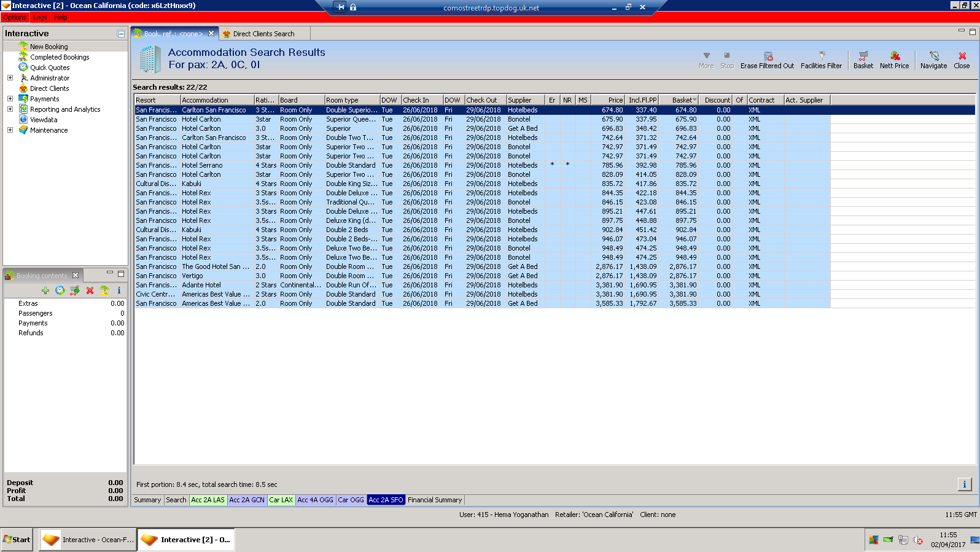980x552 pixels.
Task: Select the Vertigo hotel result row
Action: point(482,276)
